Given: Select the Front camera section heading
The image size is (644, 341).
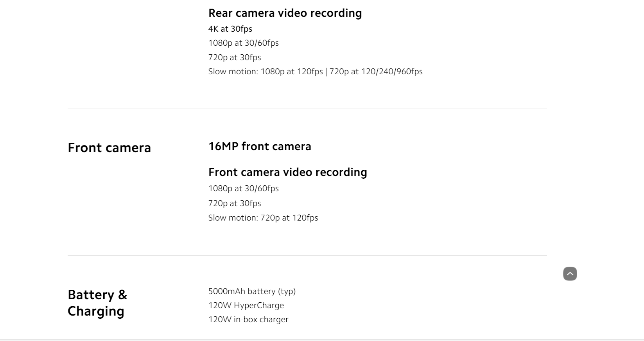Looking at the screenshot, I should 109,148.
